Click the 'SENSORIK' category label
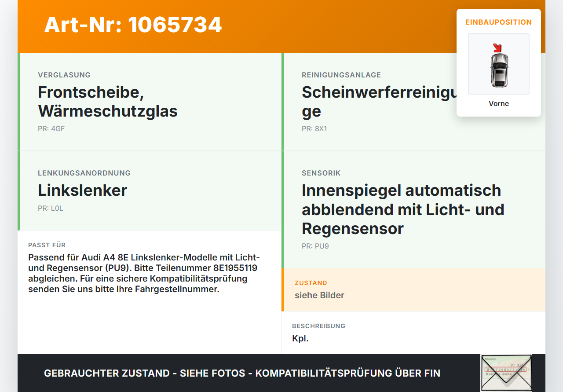The image size is (563, 392). coord(321,173)
